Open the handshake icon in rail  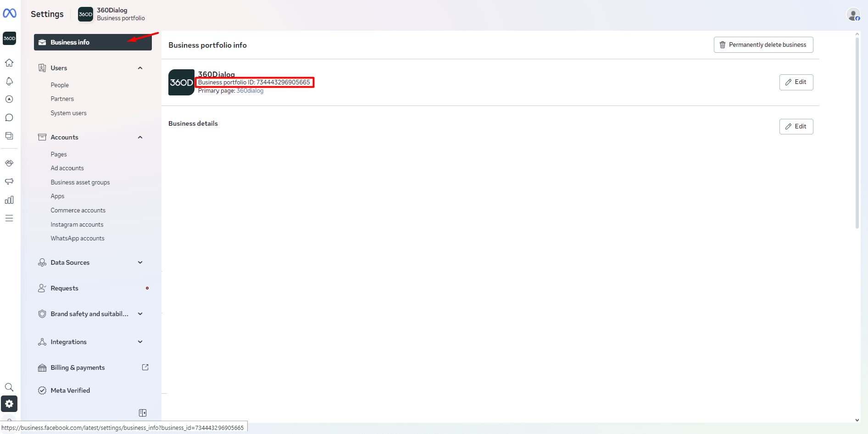9,163
